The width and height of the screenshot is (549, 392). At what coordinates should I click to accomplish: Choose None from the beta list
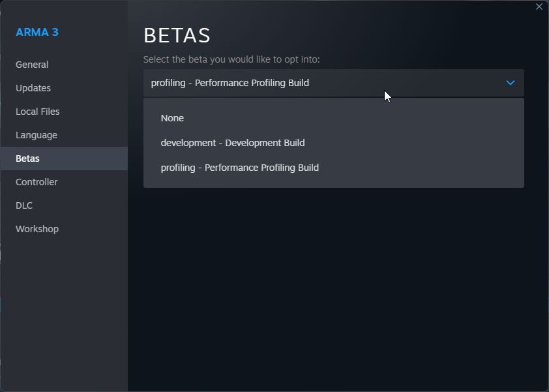point(334,118)
